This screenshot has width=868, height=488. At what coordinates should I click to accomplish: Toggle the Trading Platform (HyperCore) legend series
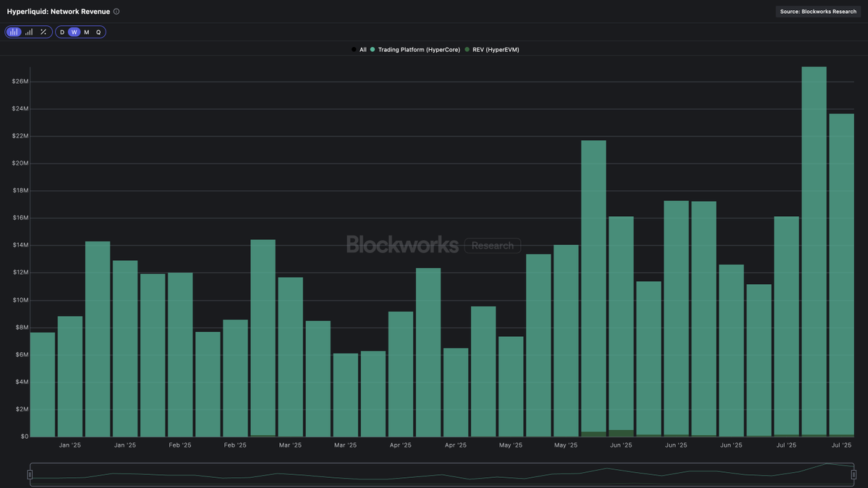(415, 50)
